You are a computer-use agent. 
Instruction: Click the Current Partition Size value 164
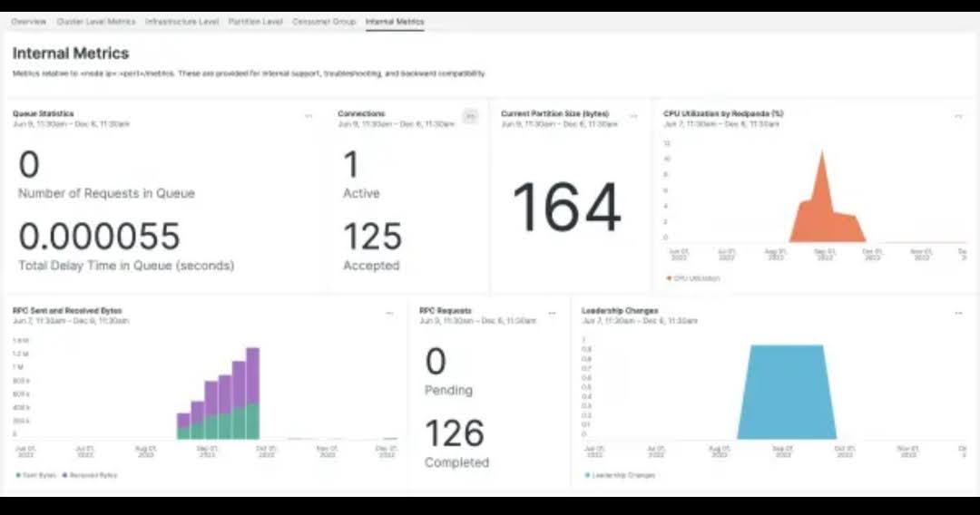[566, 207]
